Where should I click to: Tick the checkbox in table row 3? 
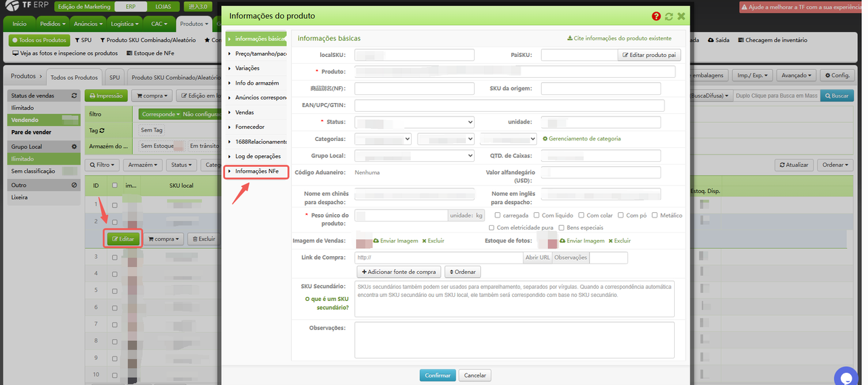(x=115, y=257)
